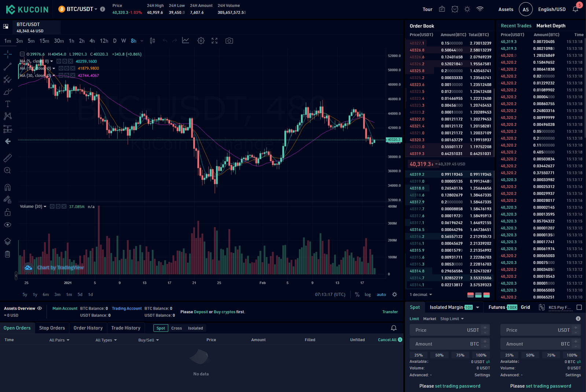Show sell orders only in order book

point(471,295)
